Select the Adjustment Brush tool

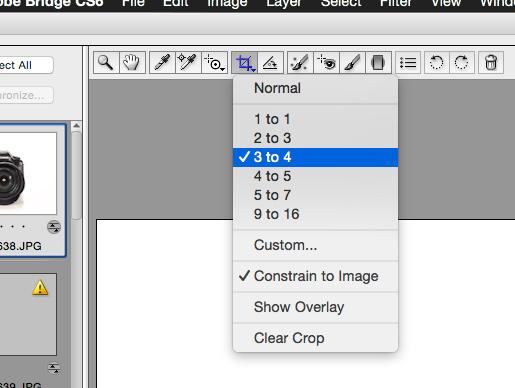[352, 62]
